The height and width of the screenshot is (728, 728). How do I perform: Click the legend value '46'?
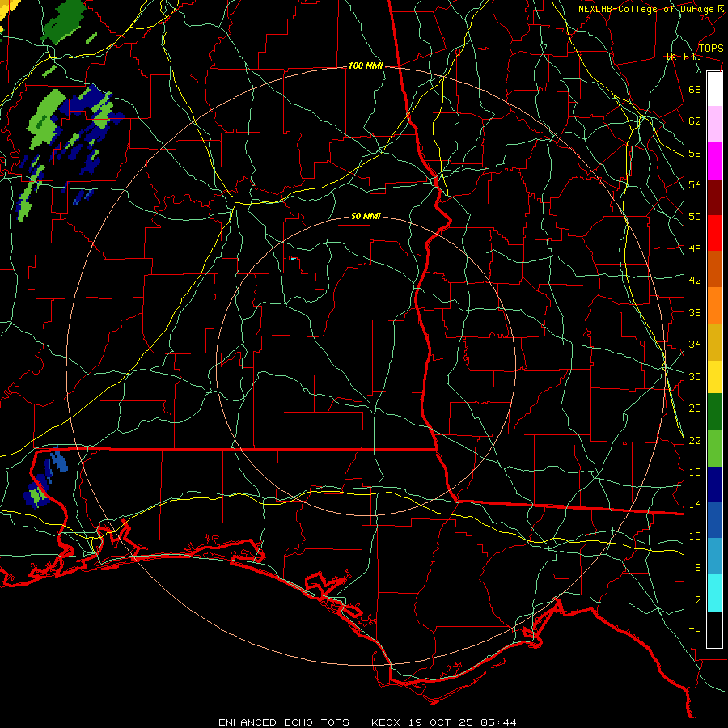[x=695, y=249]
